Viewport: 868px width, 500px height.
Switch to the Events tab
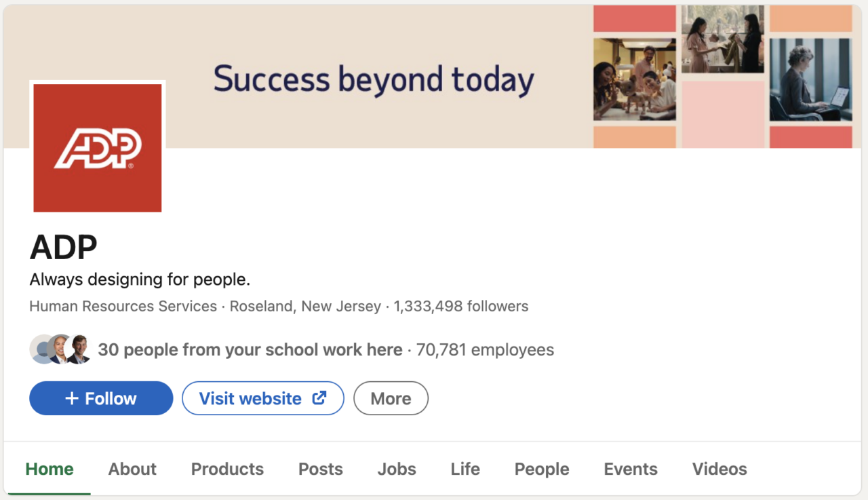pos(631,469)
